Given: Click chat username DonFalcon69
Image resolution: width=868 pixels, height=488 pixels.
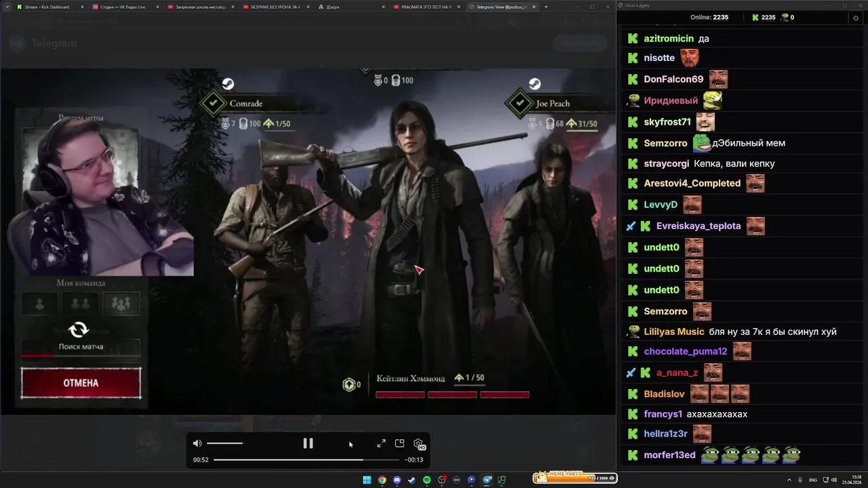Looking at the screenshot, I should pyautogui.click(x=673, y=79).
